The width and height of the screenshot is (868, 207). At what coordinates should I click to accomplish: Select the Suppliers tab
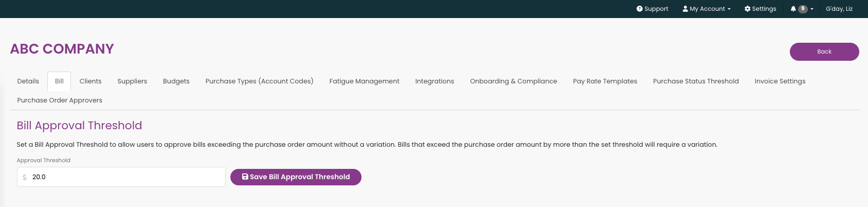pos(132,81)
